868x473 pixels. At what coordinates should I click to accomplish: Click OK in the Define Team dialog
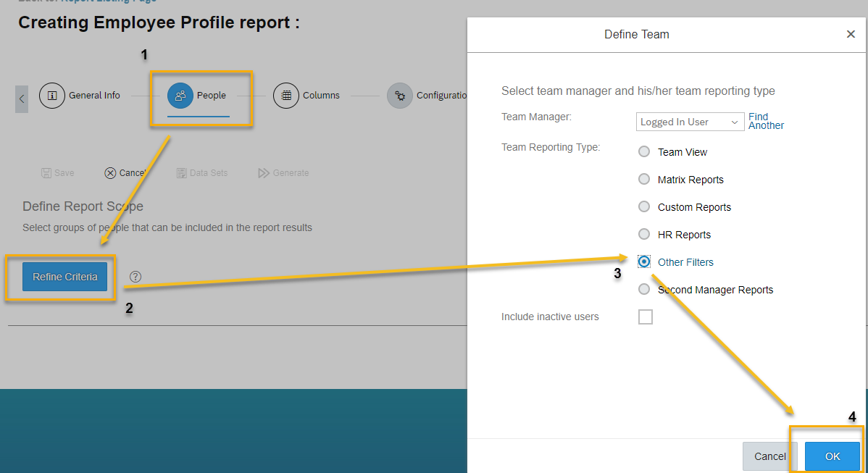832,456
